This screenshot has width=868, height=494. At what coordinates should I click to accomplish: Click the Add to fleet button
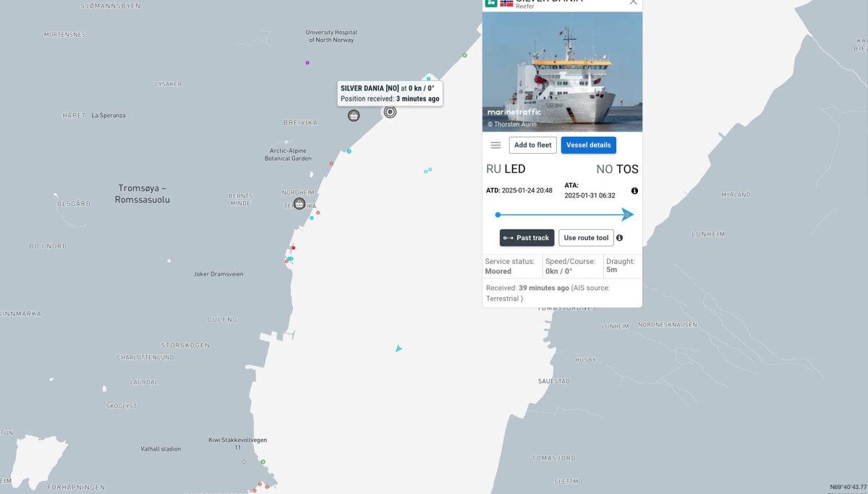[x=533, y=145]
